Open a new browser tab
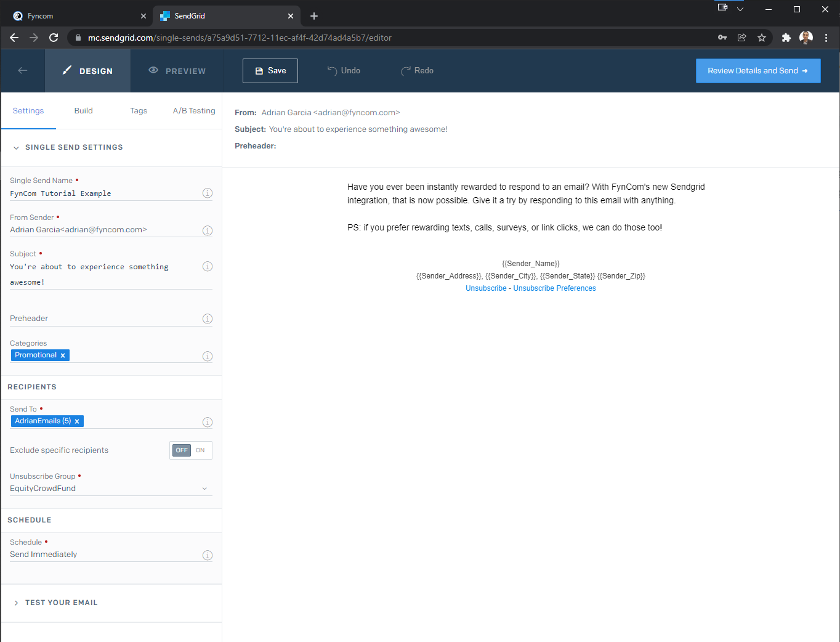Viewport: 840px width, 642px height. (x=314, y=16)
